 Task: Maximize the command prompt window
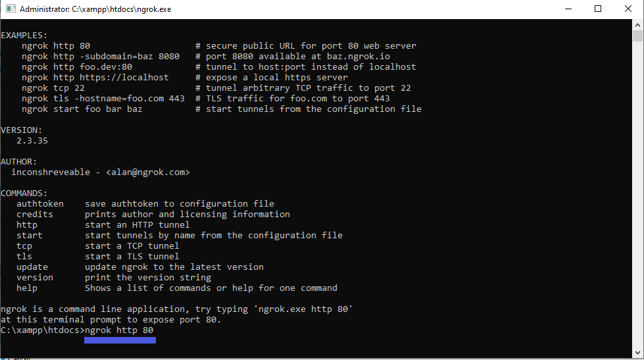(598, 9)
